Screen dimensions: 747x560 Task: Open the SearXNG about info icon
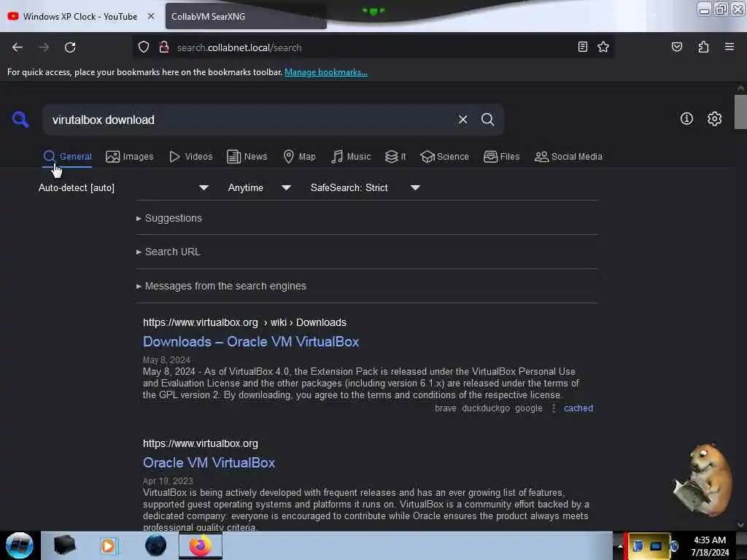[x=686, y=119]
